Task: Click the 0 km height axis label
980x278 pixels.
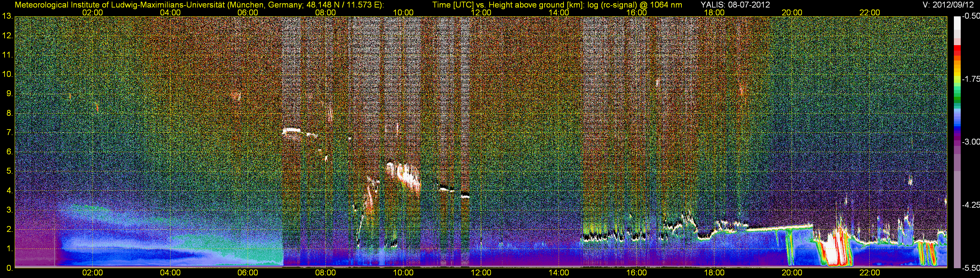Action: pyautogui.click(x=9, y=268)
